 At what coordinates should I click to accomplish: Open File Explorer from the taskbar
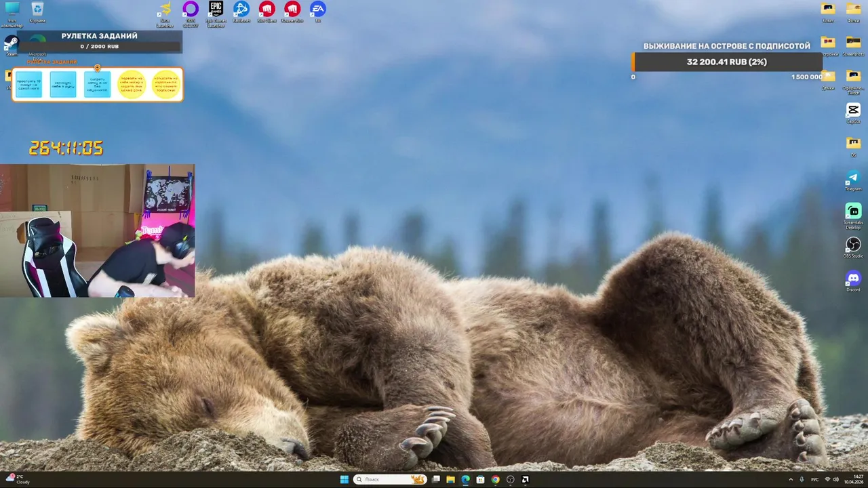450,479
